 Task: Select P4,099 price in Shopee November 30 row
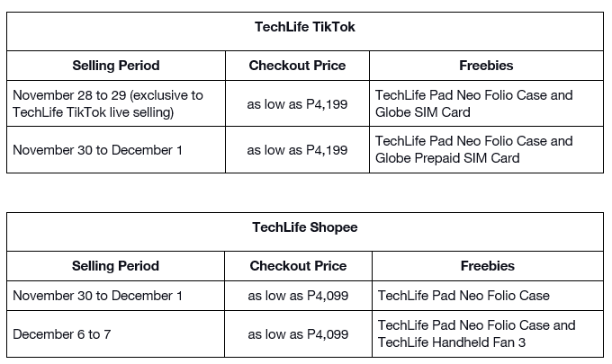tap(298, 296)
